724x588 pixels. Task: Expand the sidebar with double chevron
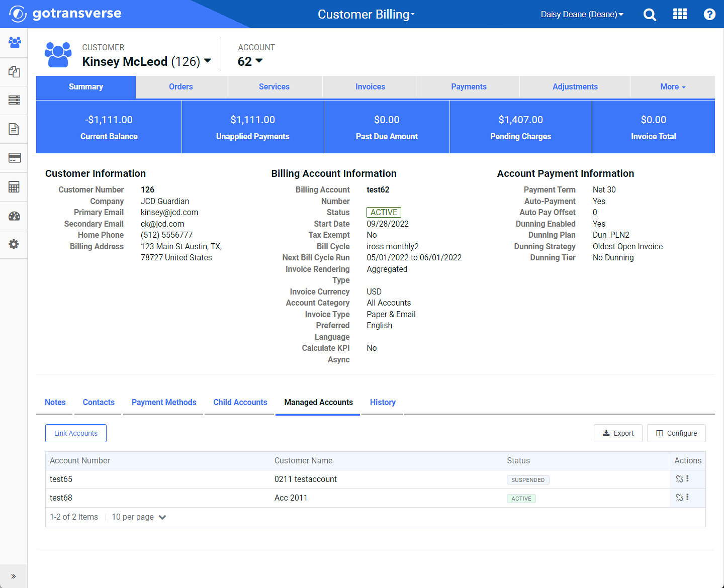pos(14,576)
